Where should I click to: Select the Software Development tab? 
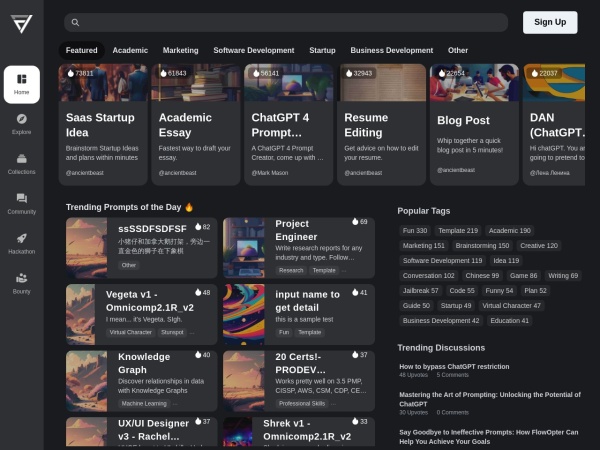click(x=254, y=50)
